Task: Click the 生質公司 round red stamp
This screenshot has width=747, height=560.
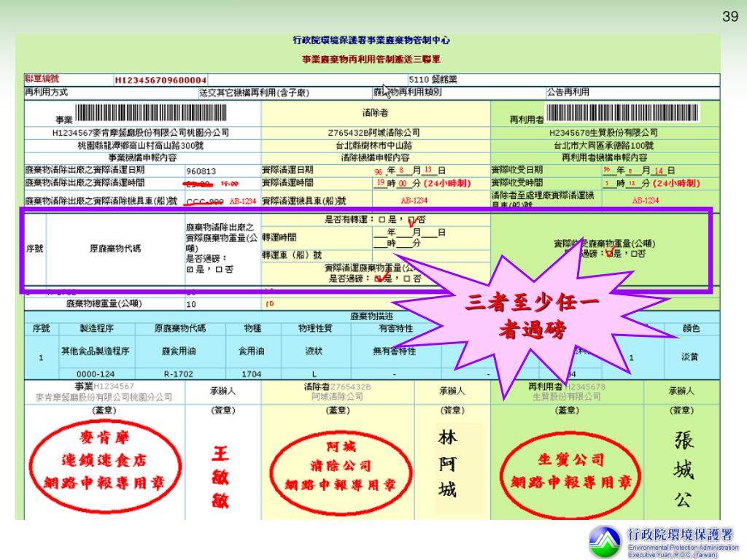Action: (570, 475)
